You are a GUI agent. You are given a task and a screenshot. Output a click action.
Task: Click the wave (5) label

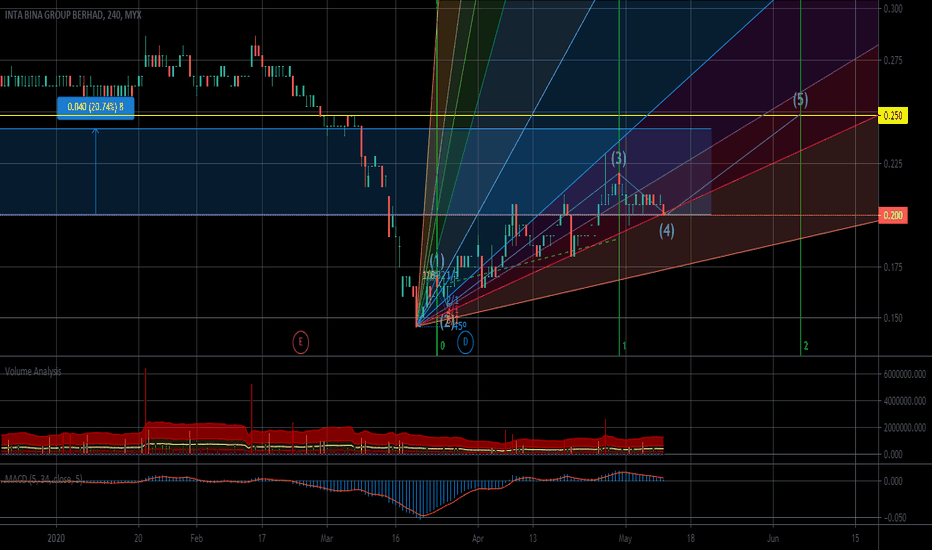click(x=801, y=99)
